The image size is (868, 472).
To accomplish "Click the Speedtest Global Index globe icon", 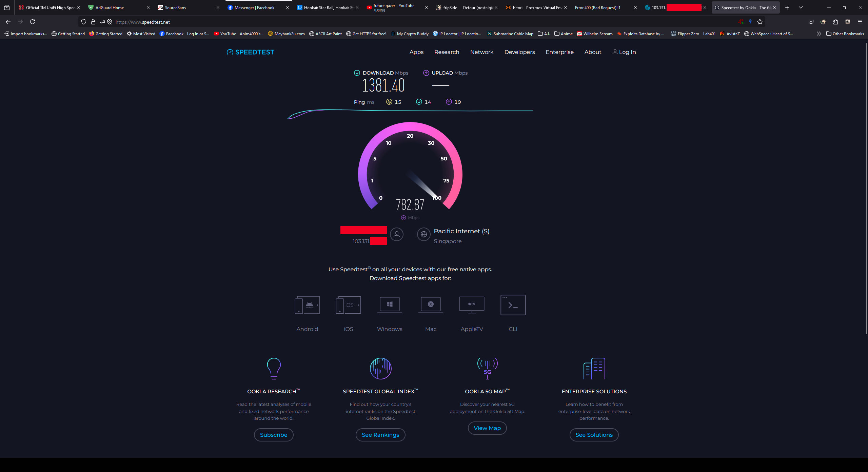I will pyautogui.click(x=380, y=368).
